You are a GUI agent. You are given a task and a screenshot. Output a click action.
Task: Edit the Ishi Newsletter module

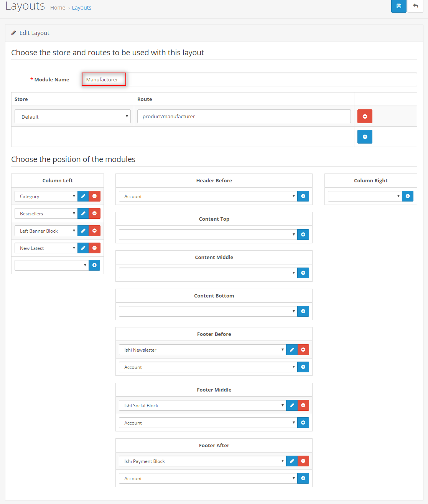292,350
